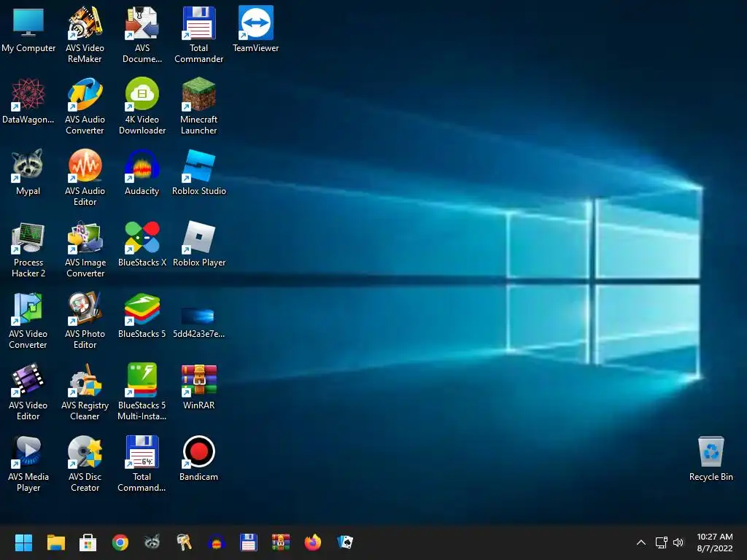This screenshot has height=560, width=747.
Task: Select the AVS Audio Editor shortcut
Action: [85, 177]
